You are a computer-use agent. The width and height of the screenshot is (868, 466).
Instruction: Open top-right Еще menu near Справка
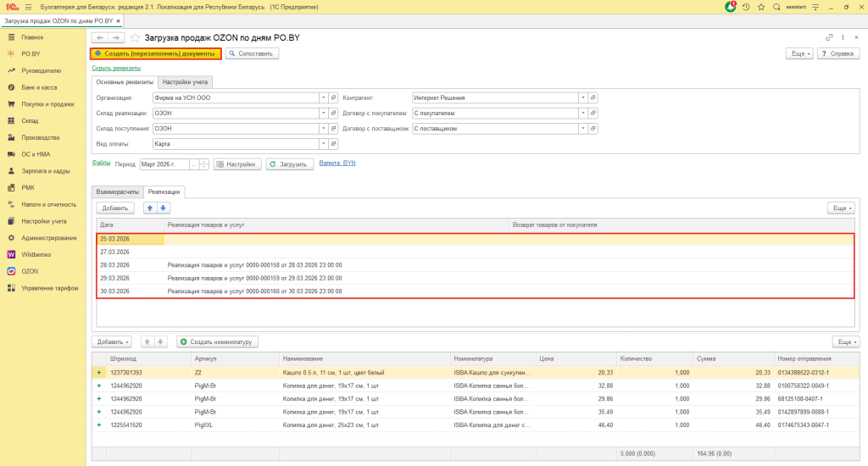[x=800, y=53]
